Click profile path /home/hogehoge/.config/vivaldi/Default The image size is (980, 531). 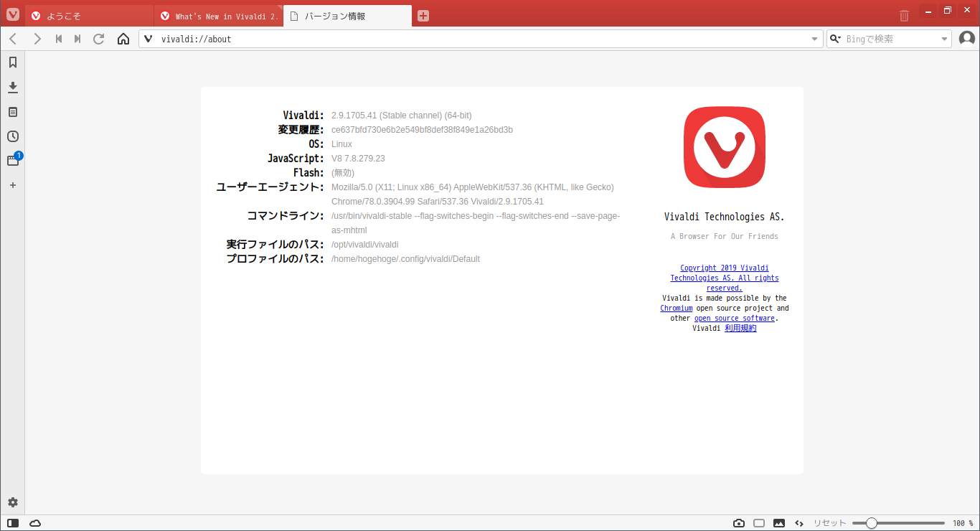pyautogui.click(x=405, y=259)
